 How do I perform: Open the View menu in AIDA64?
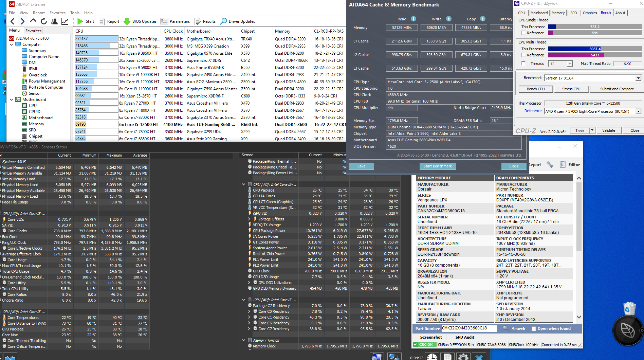(x=24, y=13)
